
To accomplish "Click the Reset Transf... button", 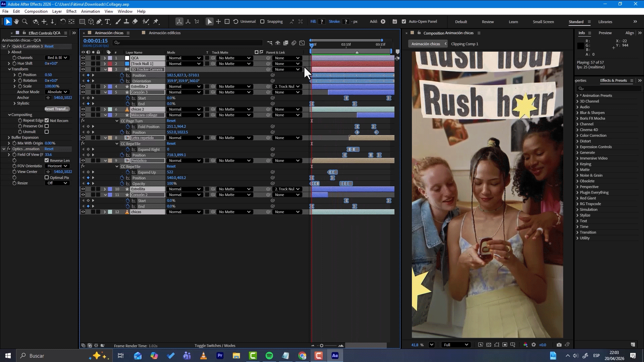I will click(57, 109).
